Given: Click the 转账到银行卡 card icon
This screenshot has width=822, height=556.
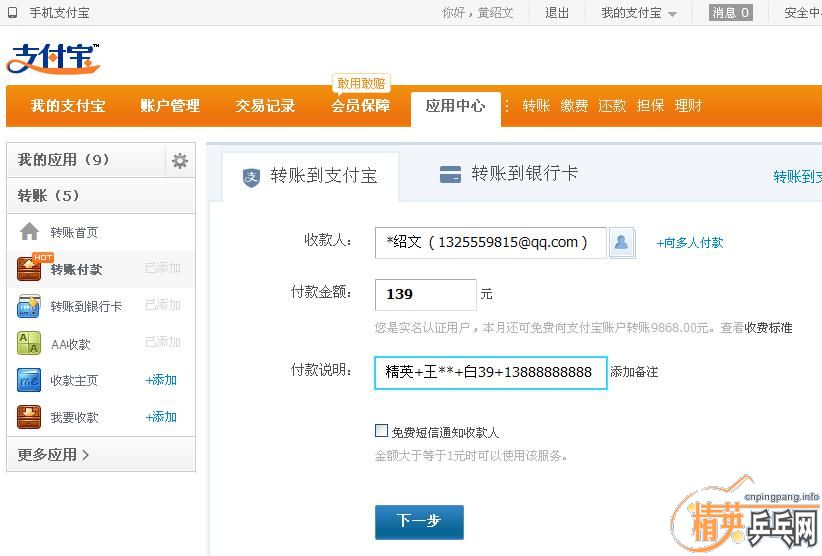Looking at the screenshot, I should 29,306.
